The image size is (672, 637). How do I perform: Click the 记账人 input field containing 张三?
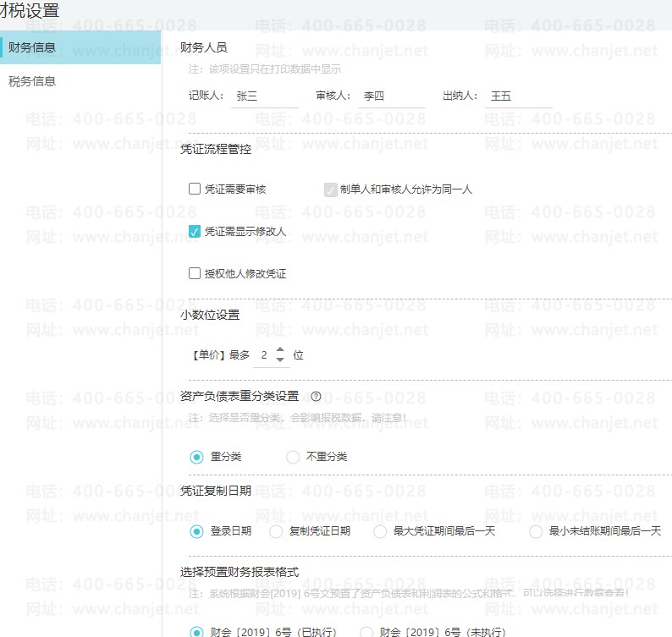[x=265, y=96]
